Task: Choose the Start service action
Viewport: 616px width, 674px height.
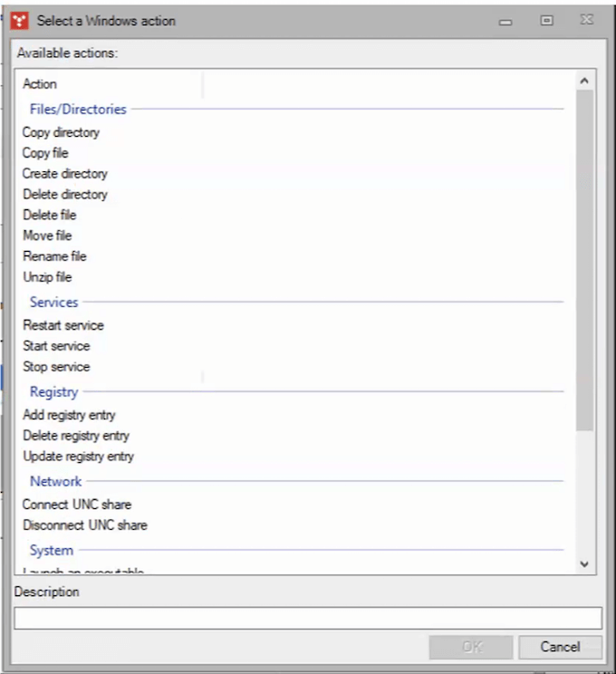Action: 56,346
